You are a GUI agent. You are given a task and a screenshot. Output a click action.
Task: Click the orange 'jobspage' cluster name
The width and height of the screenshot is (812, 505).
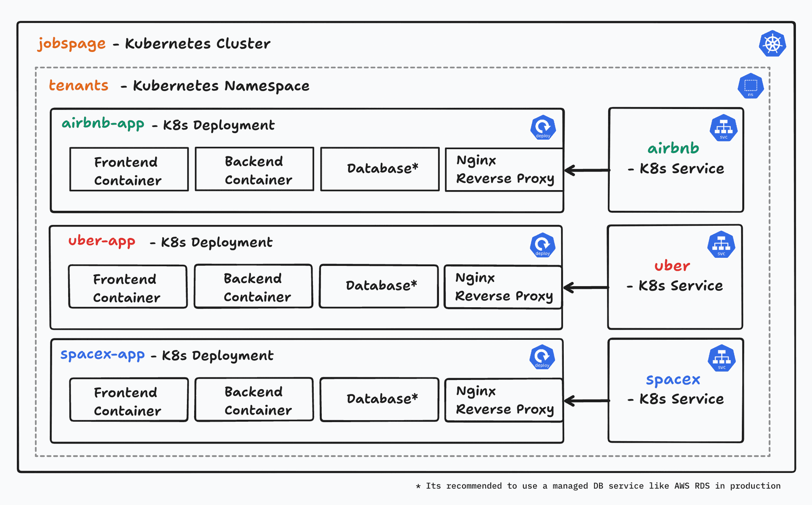click(71, 44)
